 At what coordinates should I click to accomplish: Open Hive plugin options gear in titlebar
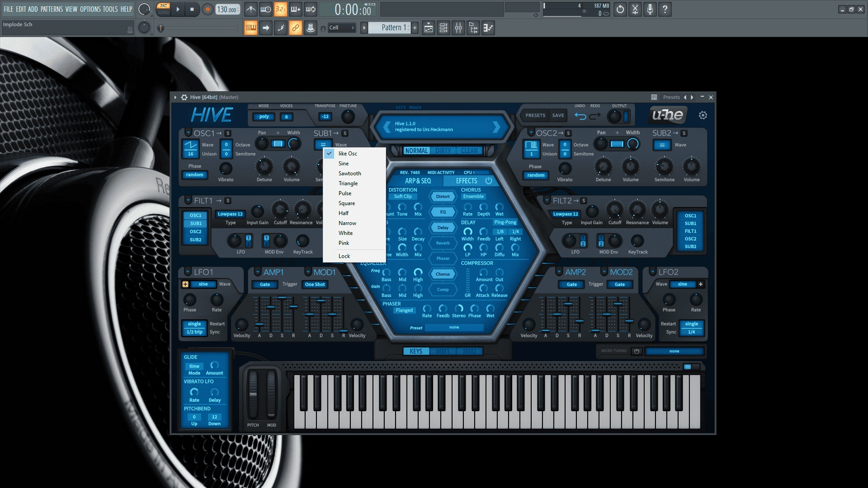(184, 97)
